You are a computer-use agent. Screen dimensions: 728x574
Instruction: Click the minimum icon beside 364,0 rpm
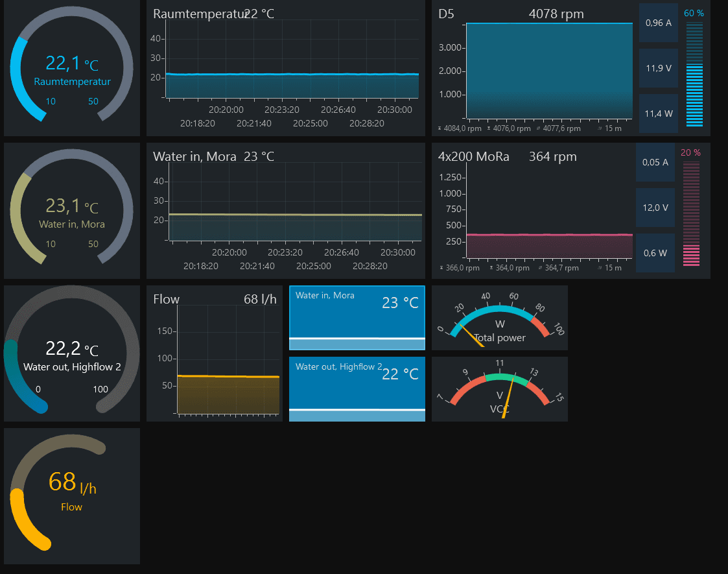tap(491, 268)
